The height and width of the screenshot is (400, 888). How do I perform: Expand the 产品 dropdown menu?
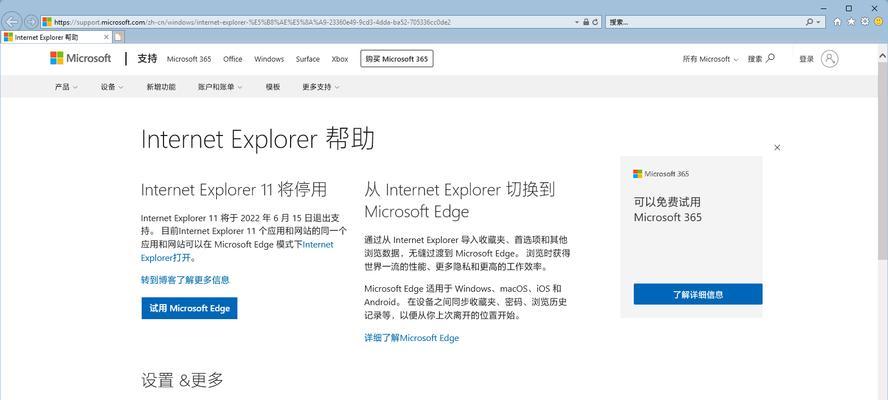(x=66, y=87)
